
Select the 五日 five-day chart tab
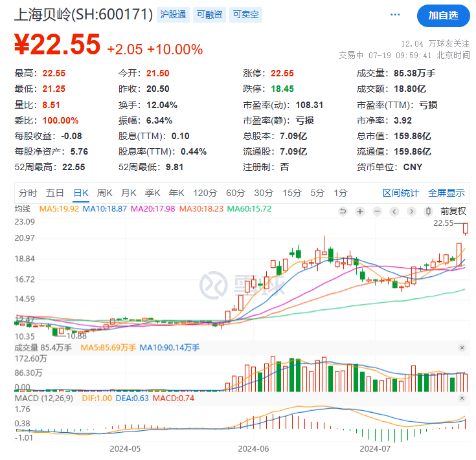coord(54,193)
